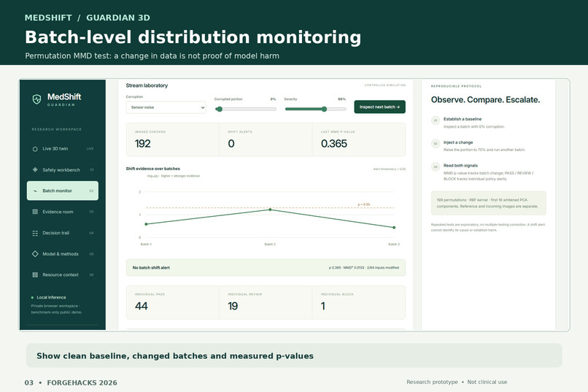Image resolution: width=588 pixels, height=392 pixels.
Task: Click the Inject a change step
Action: 458,142
